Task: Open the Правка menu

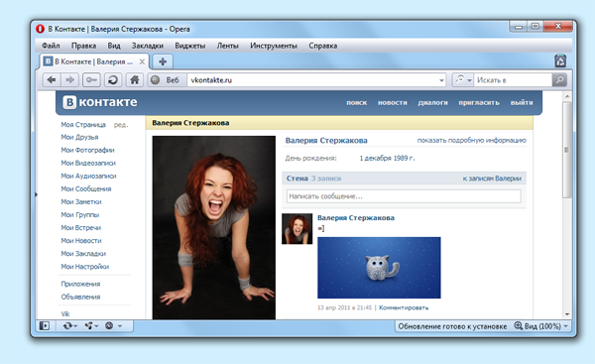Action: (83, 46)
